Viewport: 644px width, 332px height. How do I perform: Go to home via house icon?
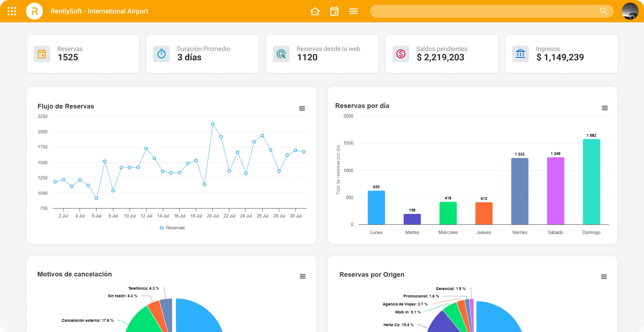click(315, 11)
